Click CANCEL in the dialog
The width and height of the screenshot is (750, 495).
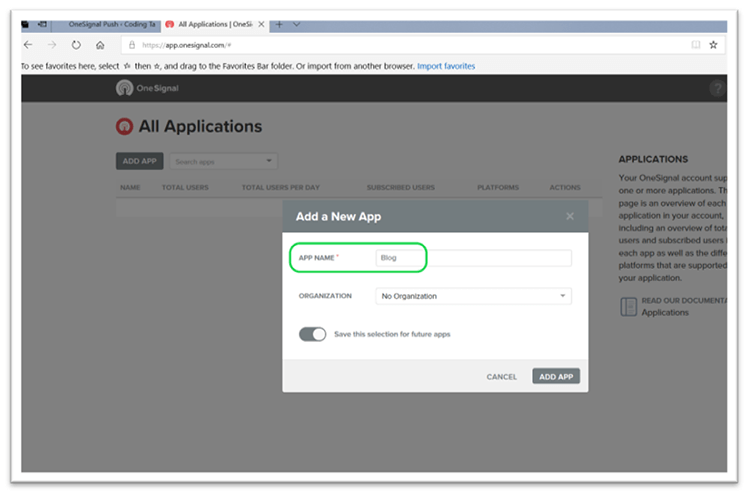click(501, 377)
